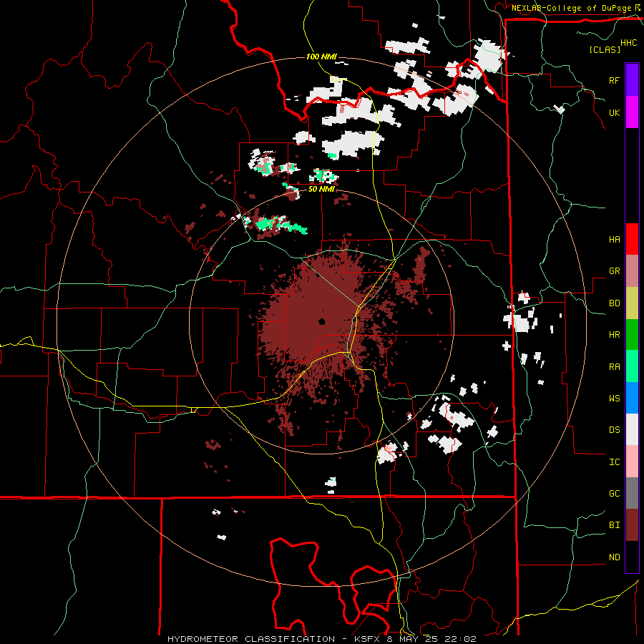Select the yellow BD legend color block

(632, 303)
